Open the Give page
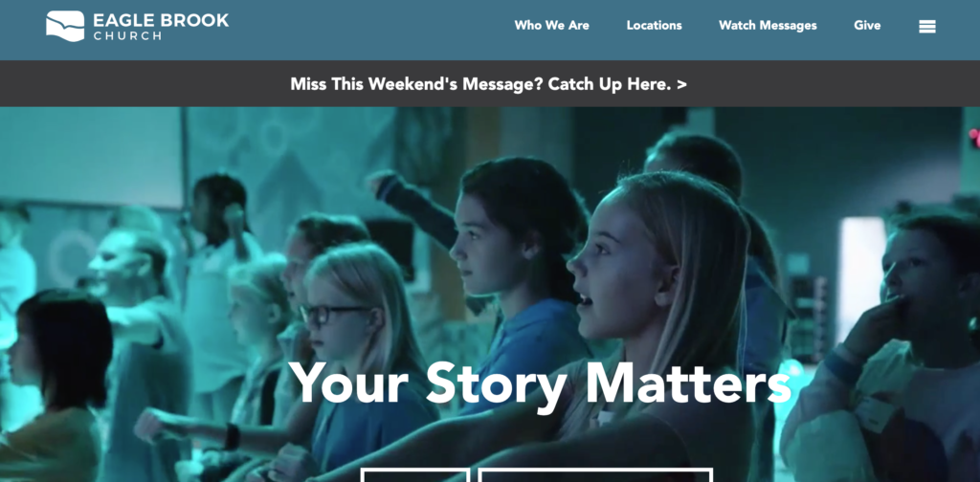The width and height of the screenshot is (980, 482). click(867, 26)
